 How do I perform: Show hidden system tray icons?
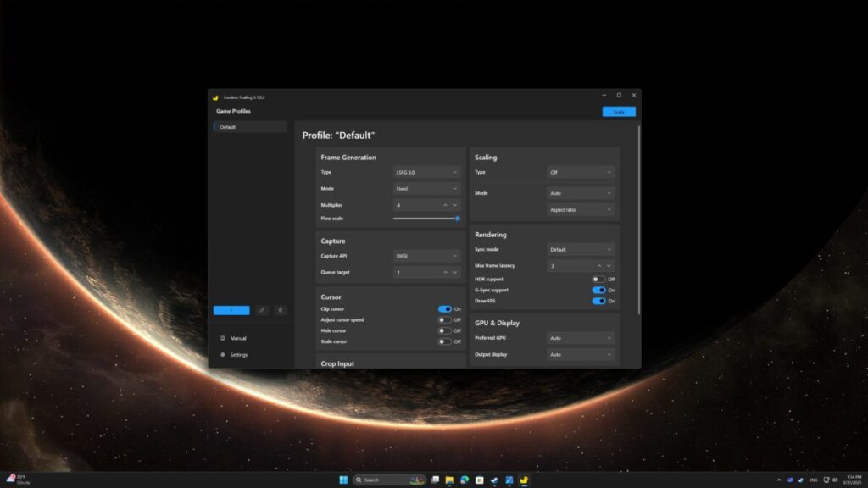(779, 480)
